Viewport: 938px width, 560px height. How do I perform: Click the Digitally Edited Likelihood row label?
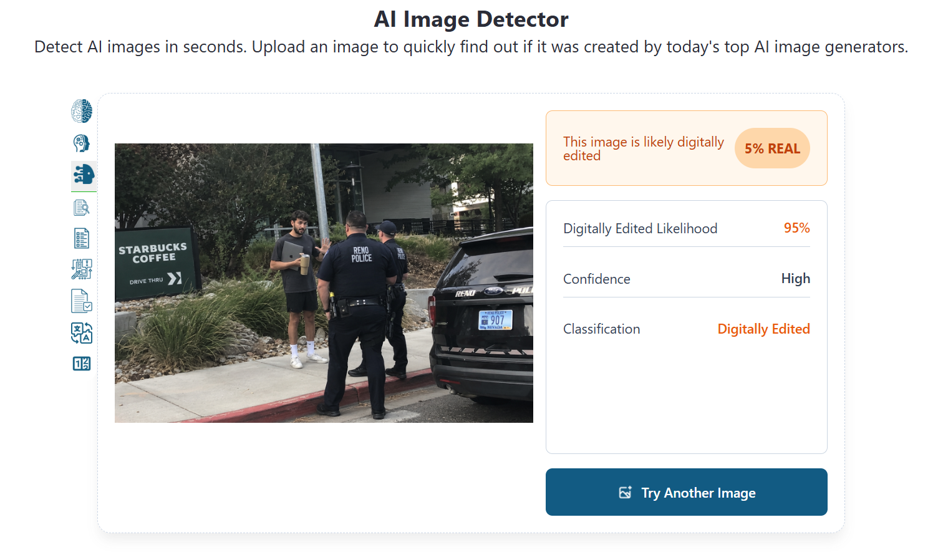640,229
